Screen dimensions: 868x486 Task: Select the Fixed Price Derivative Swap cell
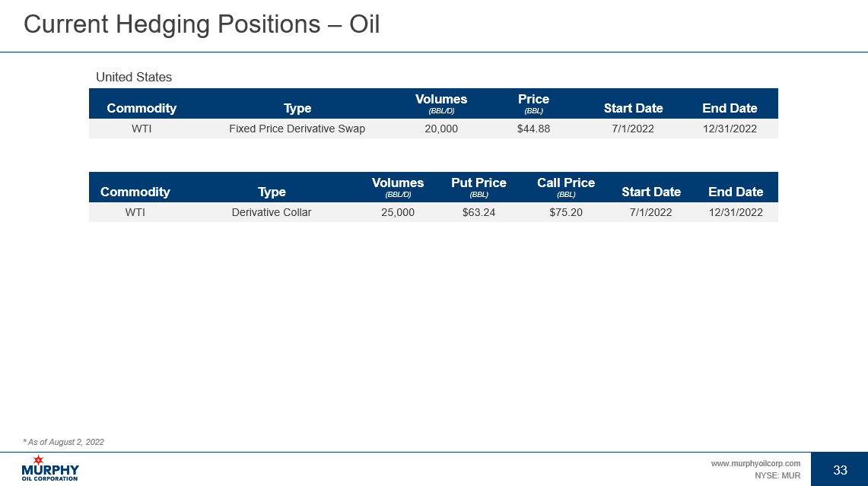pos(297,129)
